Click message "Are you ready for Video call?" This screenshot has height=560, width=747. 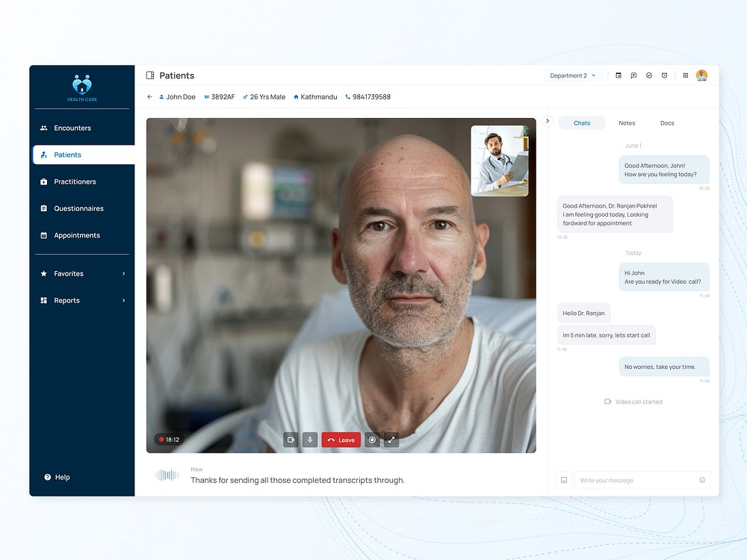(x=664, y=277)
